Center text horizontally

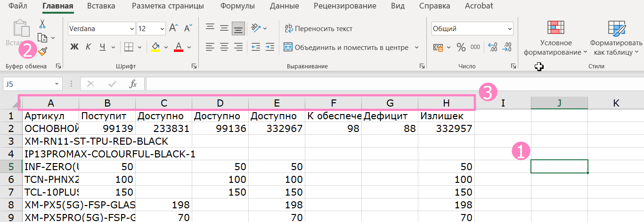pos(224,47)
